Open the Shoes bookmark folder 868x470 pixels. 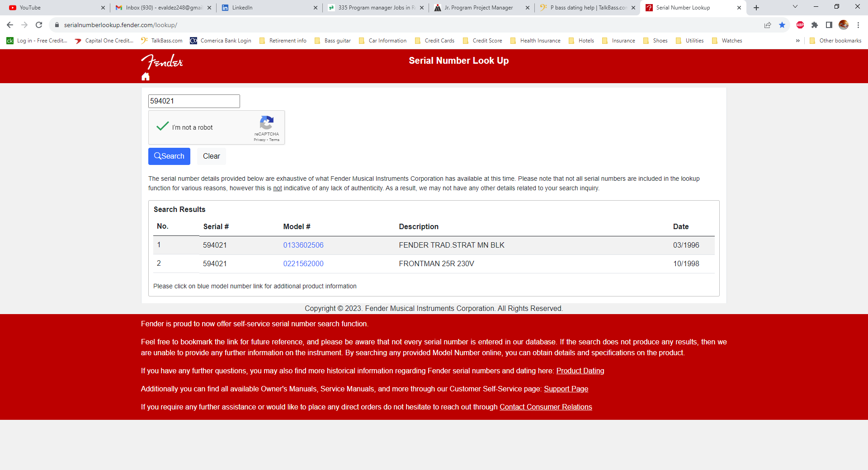(656, 41)
